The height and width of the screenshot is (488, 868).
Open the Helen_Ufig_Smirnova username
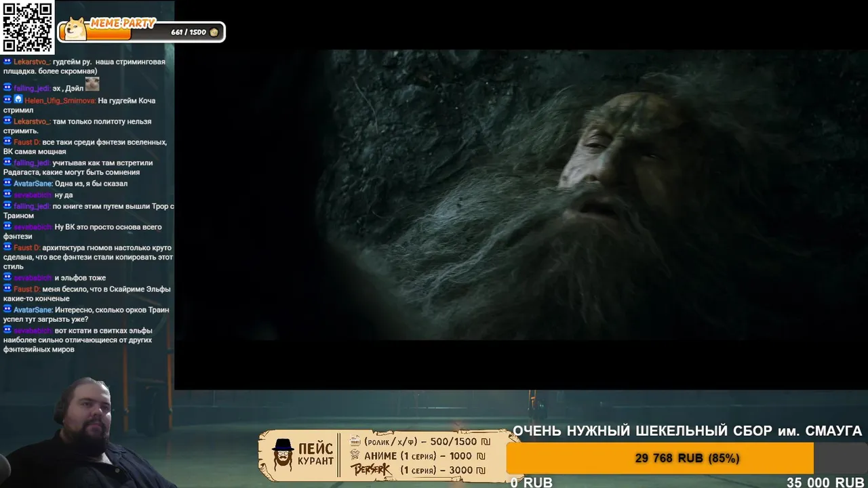pos(60,100)
